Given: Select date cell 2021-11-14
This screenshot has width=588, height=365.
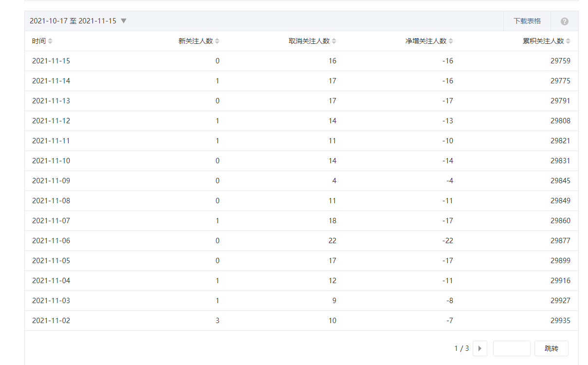Looking at the screenshot, I should 51,81.
